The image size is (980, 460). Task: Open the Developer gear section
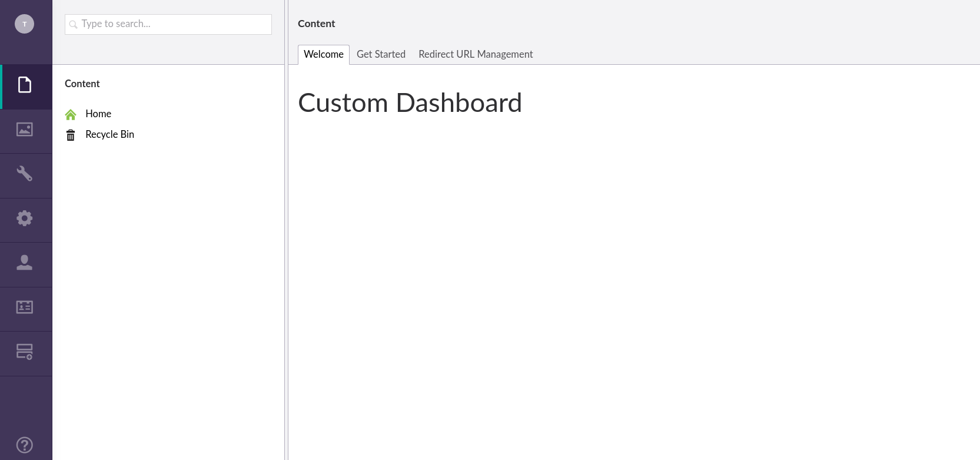click(x=25, y=219)
